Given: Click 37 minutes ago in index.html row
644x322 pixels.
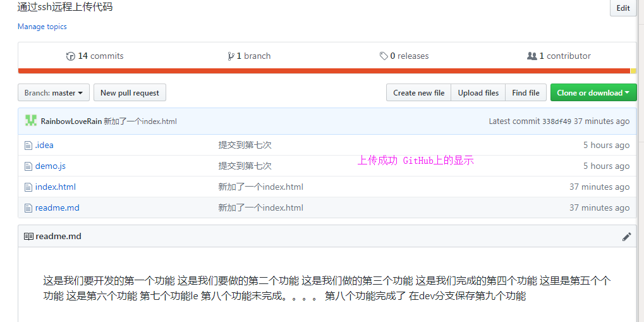Looking at the screenshot, I should click(599, 187).
